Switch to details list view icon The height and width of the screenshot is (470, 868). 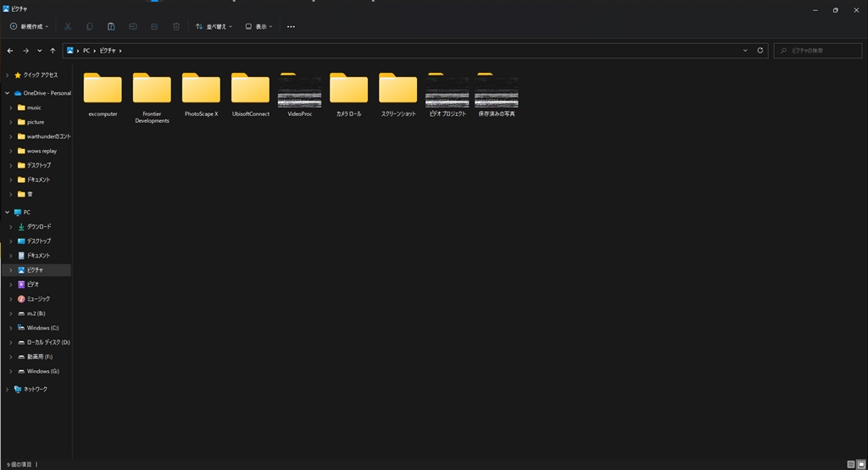(x=851, y=464)
